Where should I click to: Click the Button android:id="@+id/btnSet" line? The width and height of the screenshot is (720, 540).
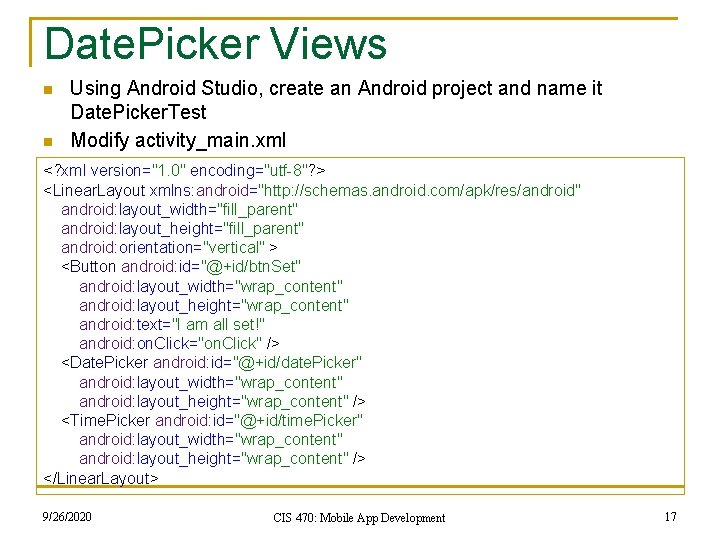(181, 267)
